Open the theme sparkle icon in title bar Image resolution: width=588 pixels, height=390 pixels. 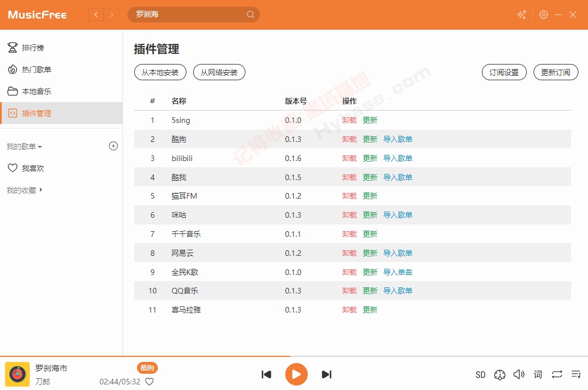(x=522, y=15)
